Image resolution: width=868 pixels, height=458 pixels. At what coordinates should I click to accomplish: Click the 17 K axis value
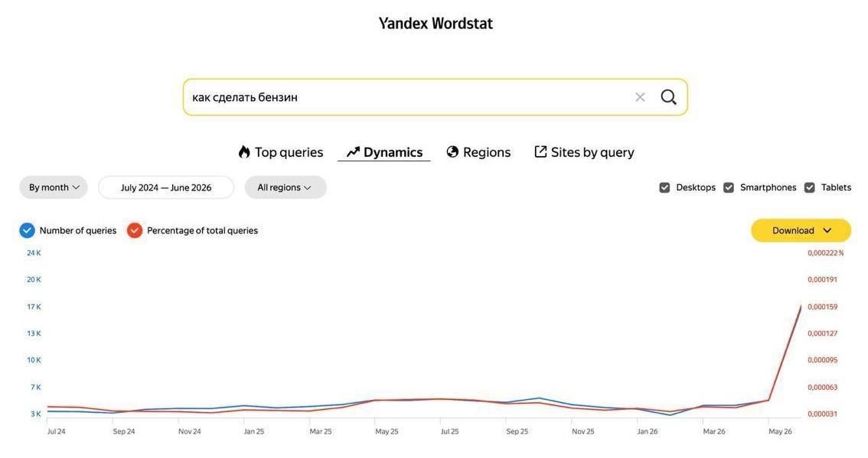pyautogui.click(x=34, y=307)
